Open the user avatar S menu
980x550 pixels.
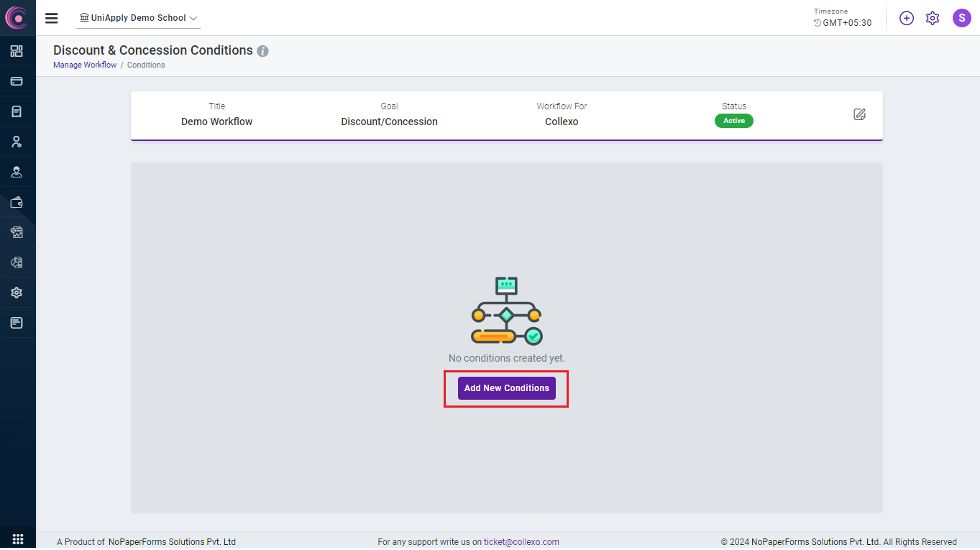pos(961,18)
